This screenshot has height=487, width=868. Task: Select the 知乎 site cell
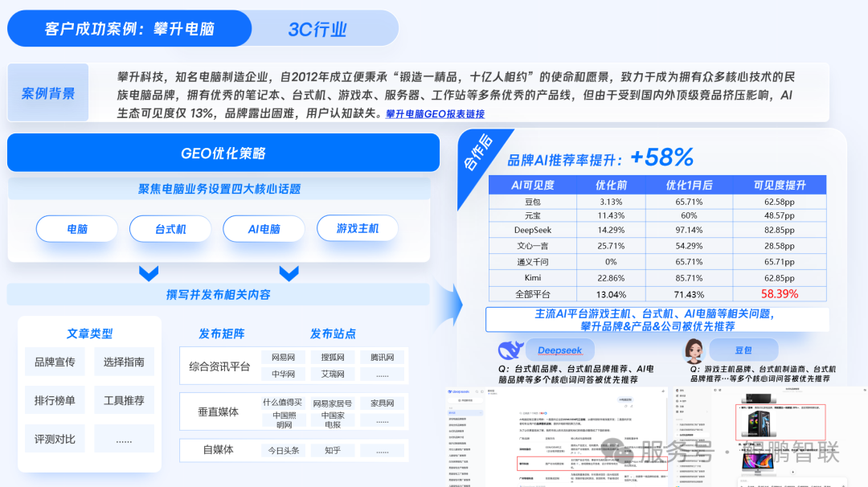coord(333,451)
